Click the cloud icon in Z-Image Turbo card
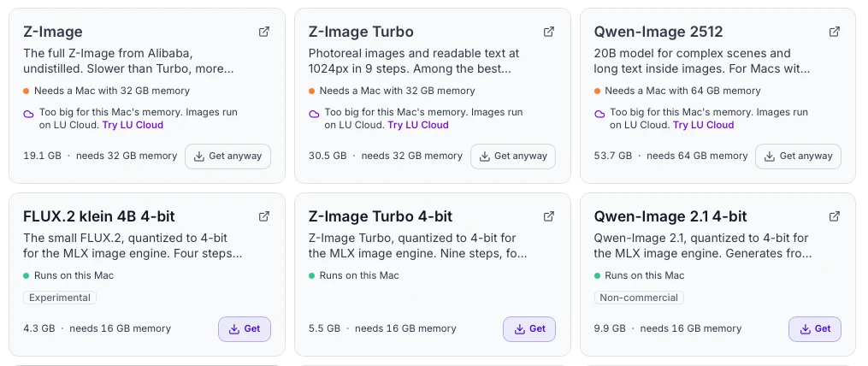 [314, 114]
